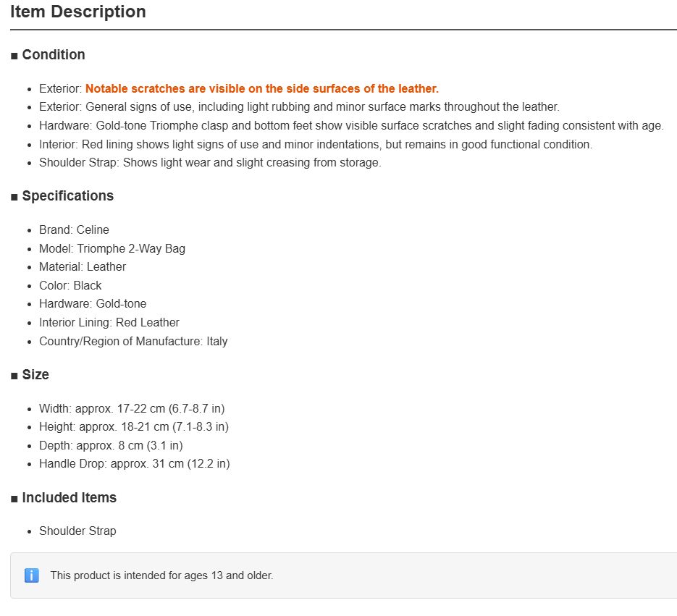Click the 'Width: approx. 17-22 cm' line
This screenshot has width=677, height=616.
coord(132,408)
